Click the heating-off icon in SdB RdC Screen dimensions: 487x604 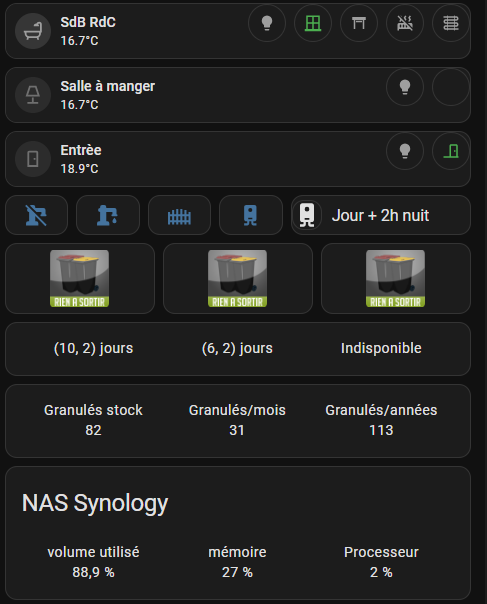click(405, 23)
